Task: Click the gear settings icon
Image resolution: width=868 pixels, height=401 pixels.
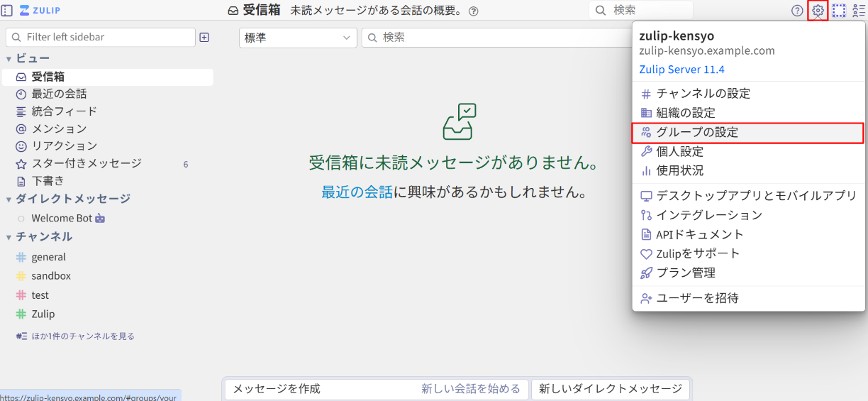Action: 818,11
